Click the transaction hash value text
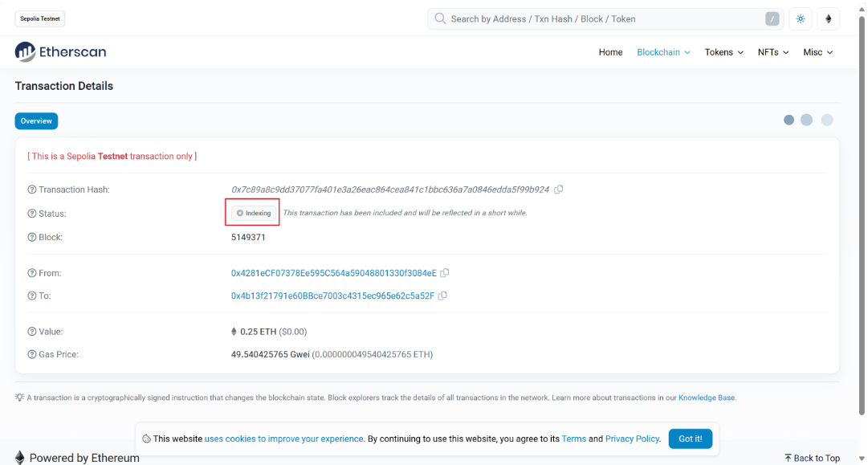The image size is (868, 465). click(x=390, y=190)
